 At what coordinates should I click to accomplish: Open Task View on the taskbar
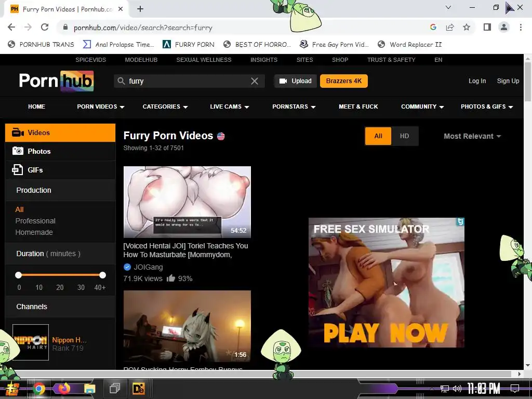coord(115,389)
